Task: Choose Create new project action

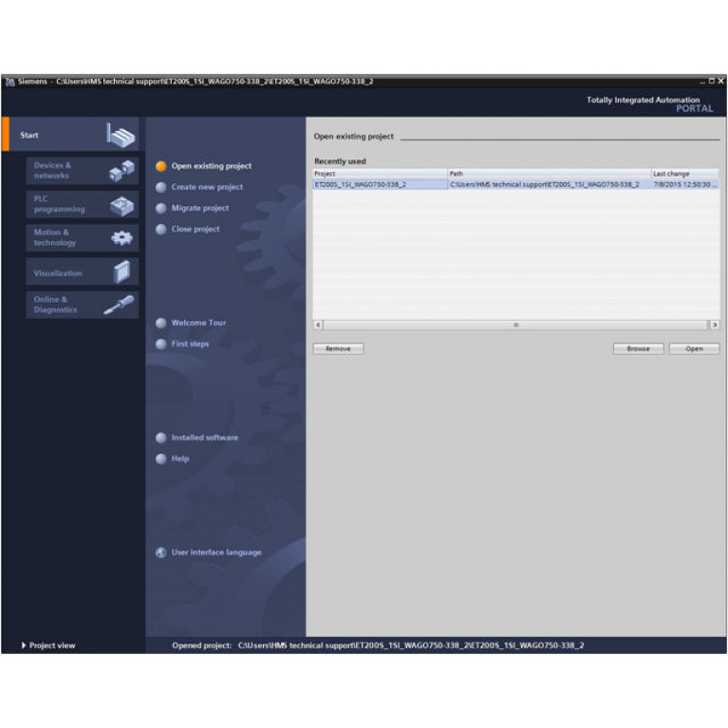Action: pos(207,187)
